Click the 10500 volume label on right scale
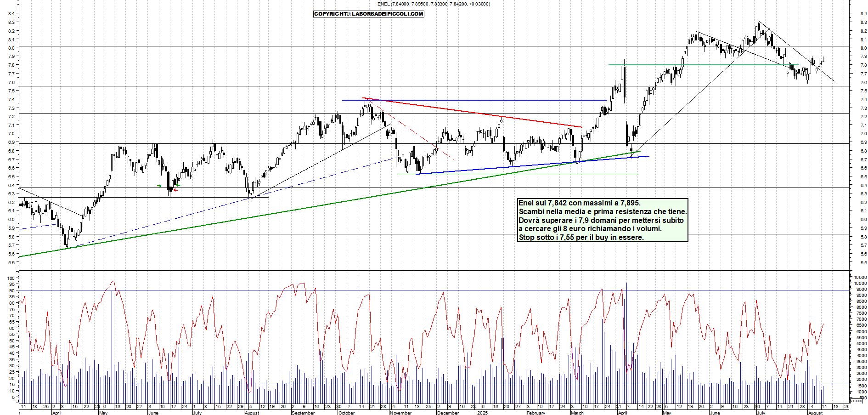The height and width of the screenshot is (415, 868). tap(860, 278)
